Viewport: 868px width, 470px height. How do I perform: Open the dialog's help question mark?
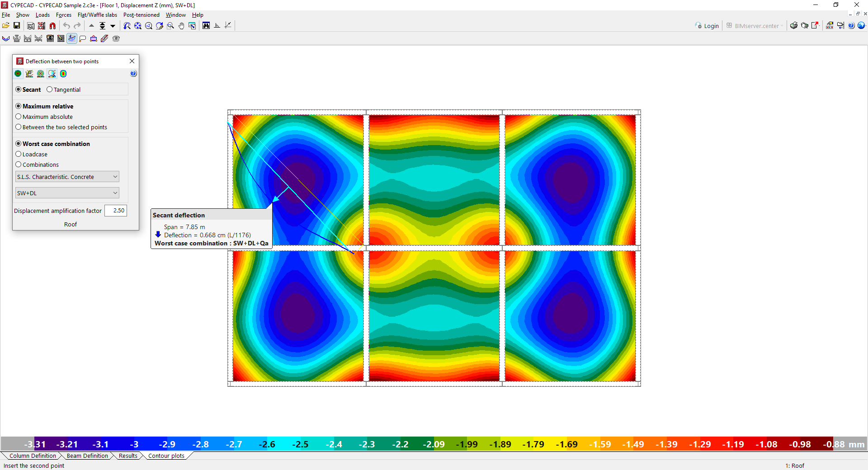(x=133, y=74)
